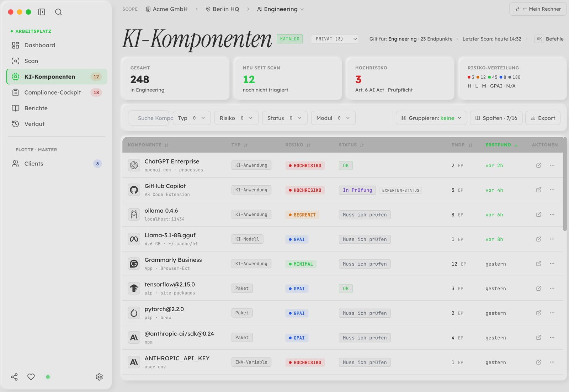Sort table by Komponente column
Viewport: 569px width, 392px height.
point(148,145)
